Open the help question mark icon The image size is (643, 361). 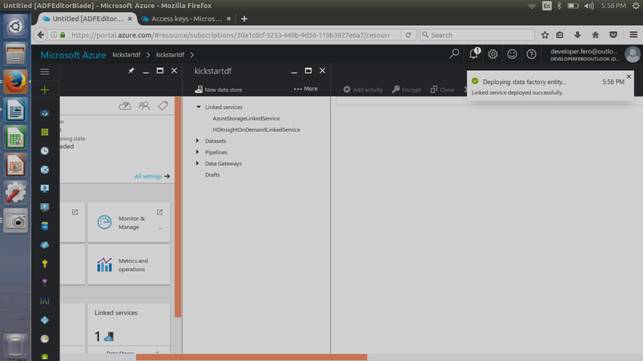tap(531, 54)
